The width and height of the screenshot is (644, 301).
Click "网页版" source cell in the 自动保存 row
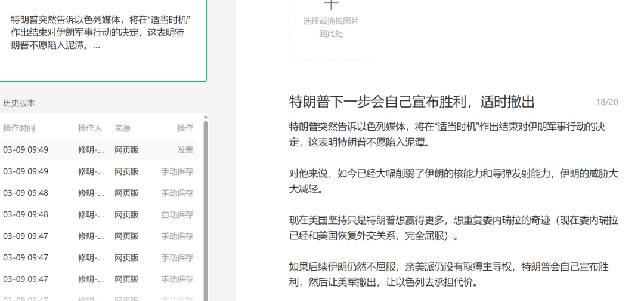[126, 214]
